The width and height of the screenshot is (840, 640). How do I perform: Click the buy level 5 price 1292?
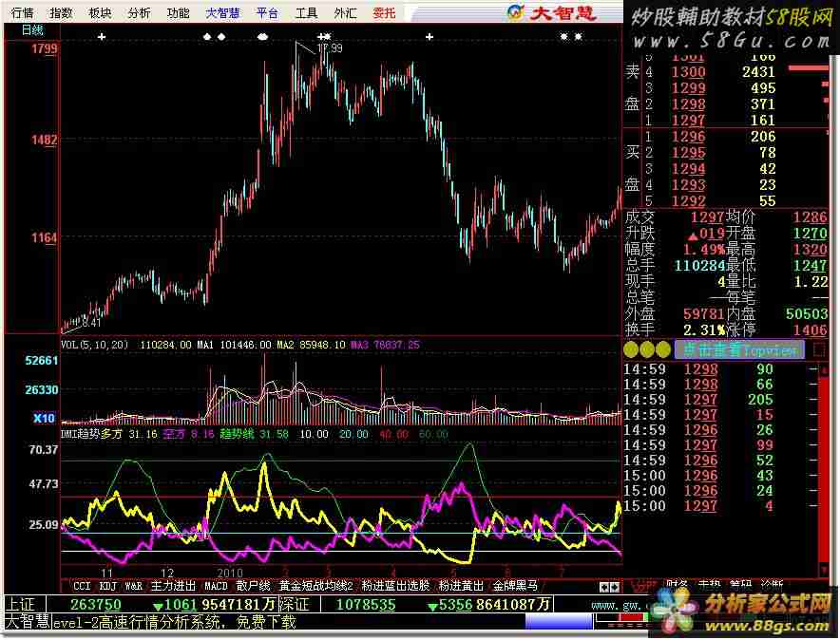pyautogui.click(x=688, y=201)
